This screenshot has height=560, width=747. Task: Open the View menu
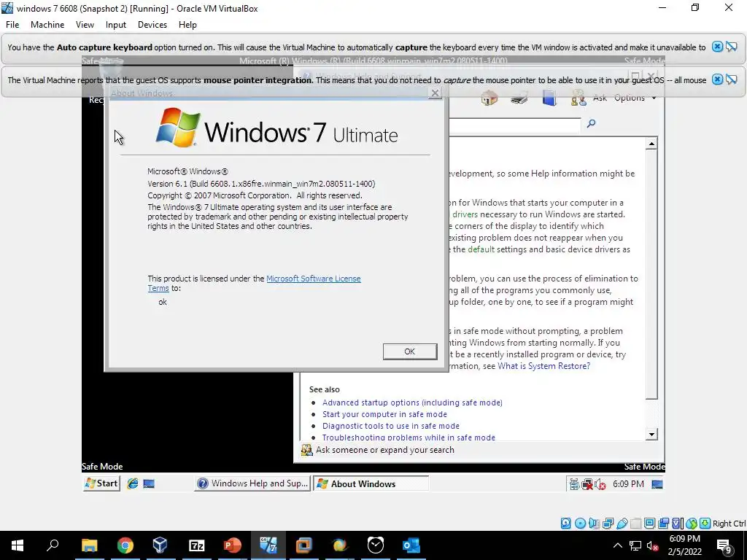(x=85, y=25)
